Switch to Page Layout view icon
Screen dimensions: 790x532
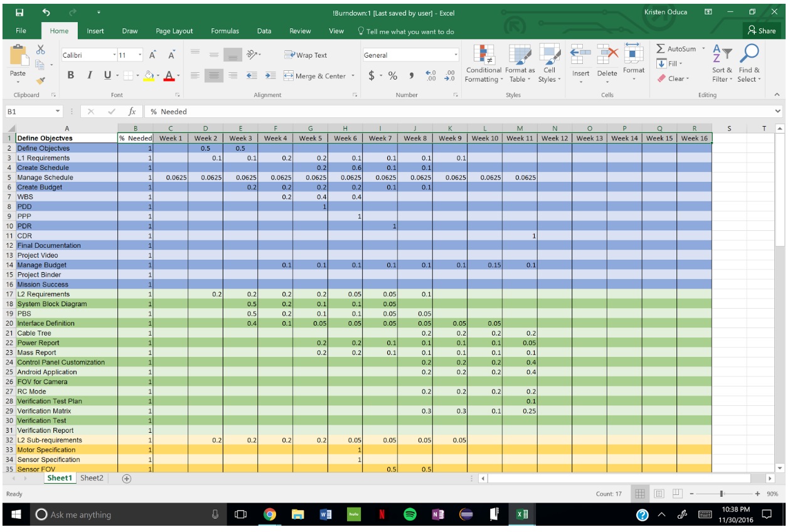click(x=659, y=494)
